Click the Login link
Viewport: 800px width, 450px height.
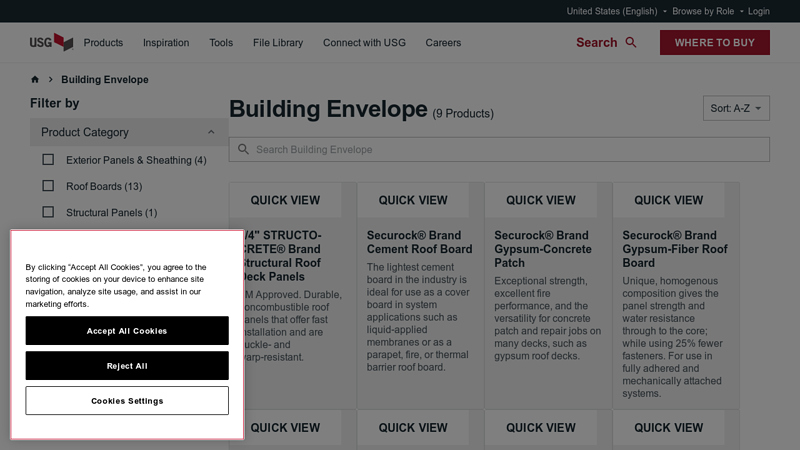(x=759, y=11)
